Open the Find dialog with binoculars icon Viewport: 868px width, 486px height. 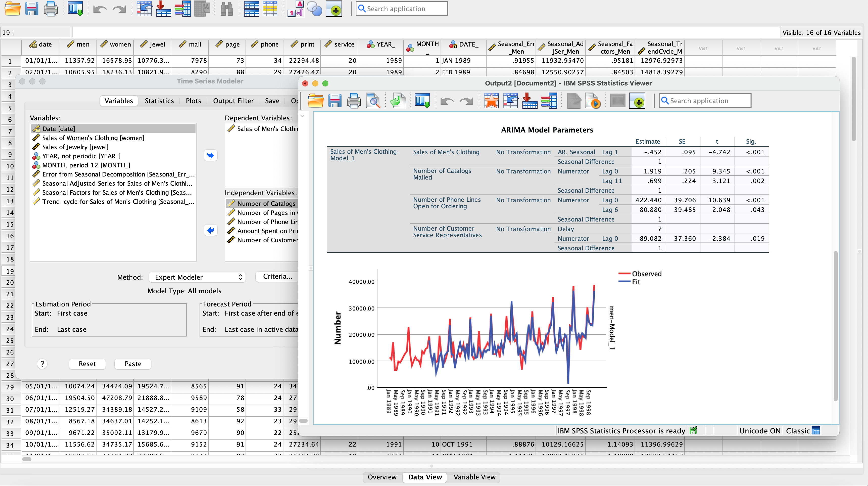[226, 8]
